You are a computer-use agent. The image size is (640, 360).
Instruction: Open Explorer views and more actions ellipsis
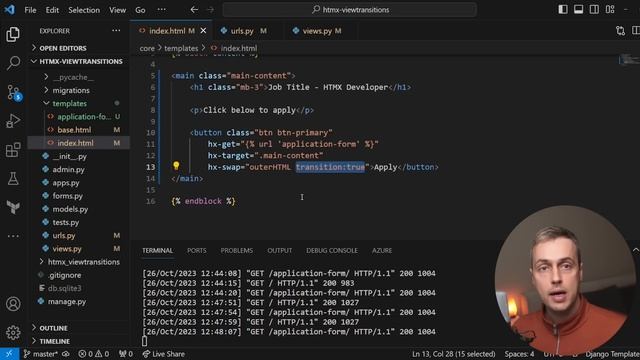(116, 31)
